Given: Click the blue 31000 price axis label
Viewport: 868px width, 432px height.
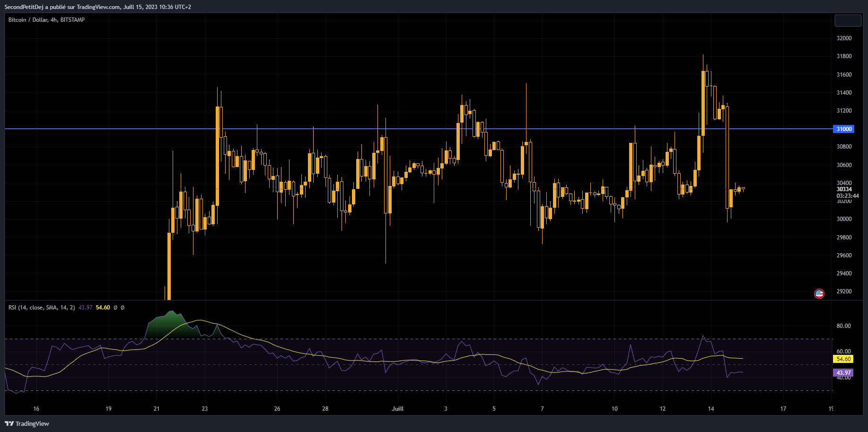Looking at the screenshot, I should click(x=844, y=129).
